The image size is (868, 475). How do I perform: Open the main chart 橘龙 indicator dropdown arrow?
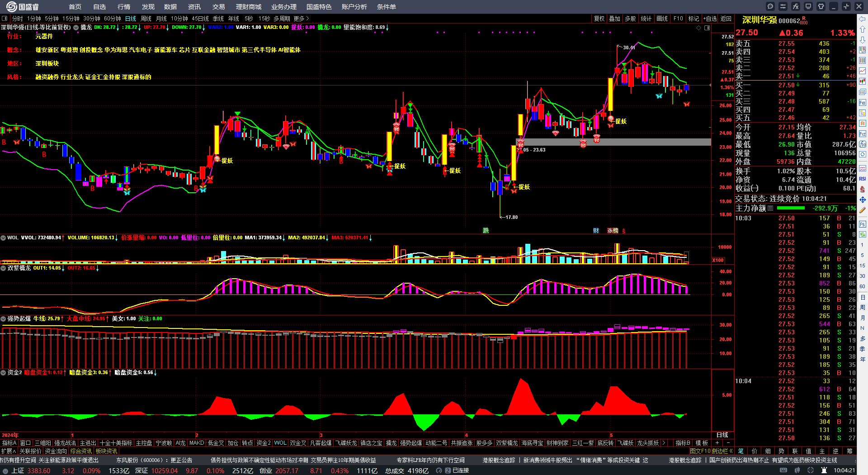click(76, 28)
